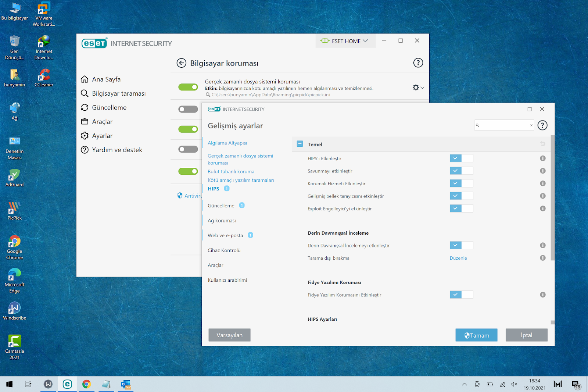Show info for Korumalı Hizmeti Etkinleştir
The height and width of the screenshot is (392, 588).
click(542, 183)
